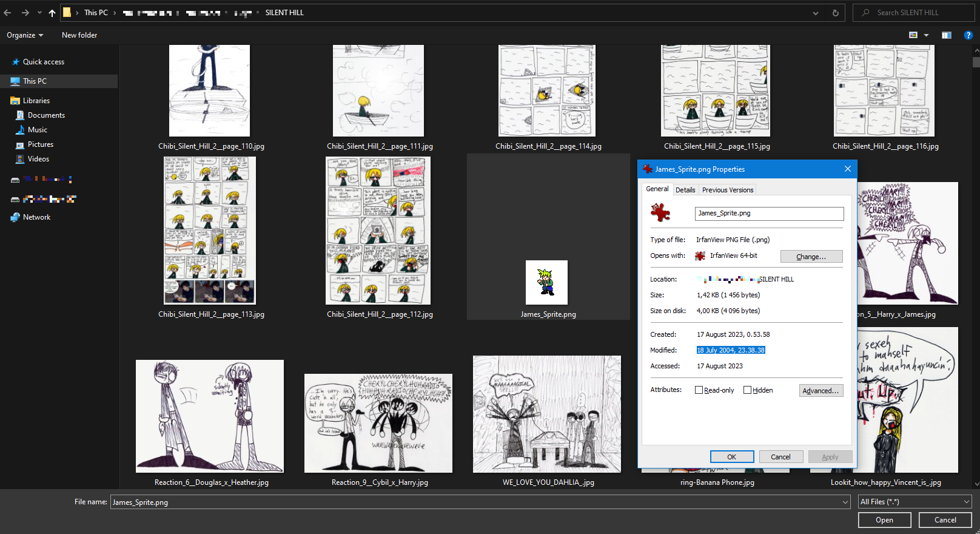Select Quick access star icon
Image resolution: width=980 pixels, height=534 pixels.
[15, 62]
